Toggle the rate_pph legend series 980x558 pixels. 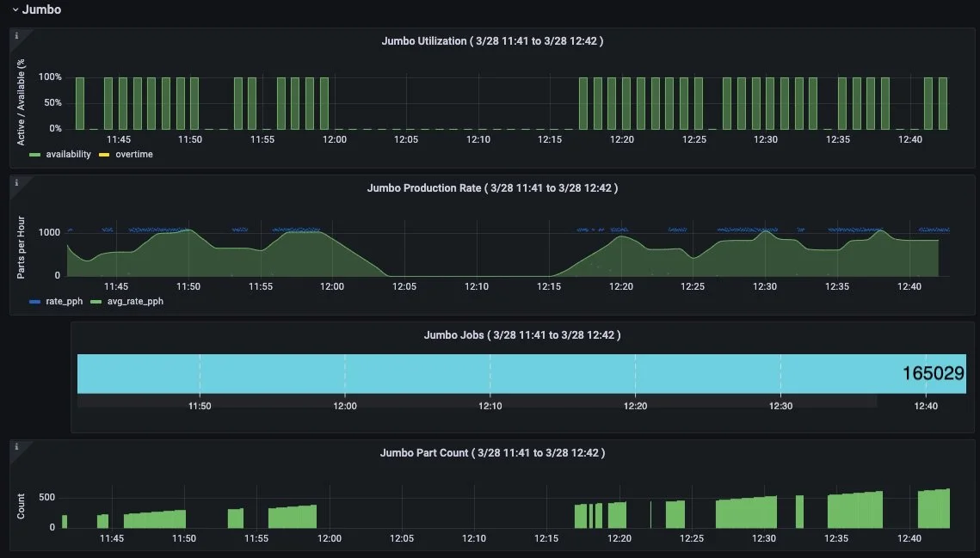tap(64, 301)
